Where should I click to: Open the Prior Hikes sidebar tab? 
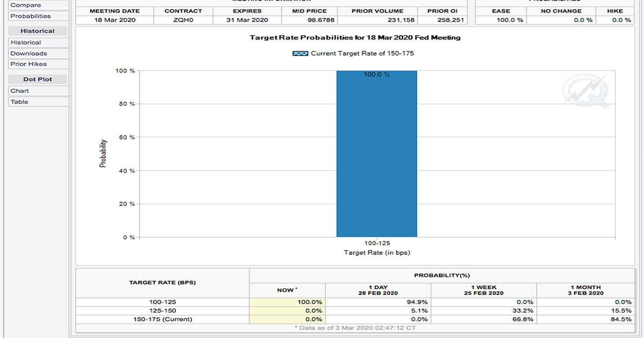(39, 64)
